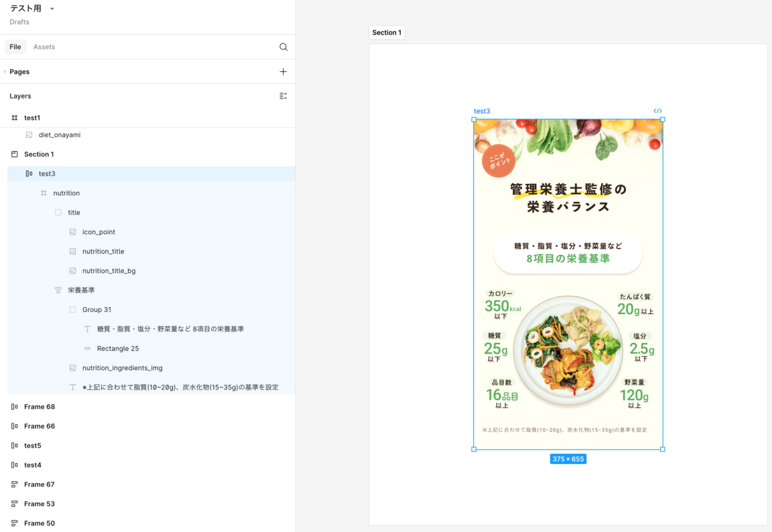Click the image icon beside diet_onayami
The image size is (772, 532).
29,135
